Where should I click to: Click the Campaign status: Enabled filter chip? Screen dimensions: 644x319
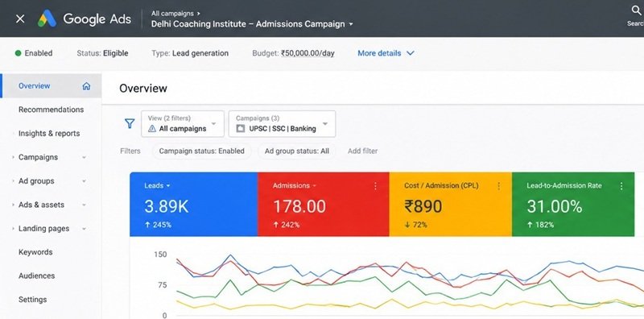pos(202,151)
